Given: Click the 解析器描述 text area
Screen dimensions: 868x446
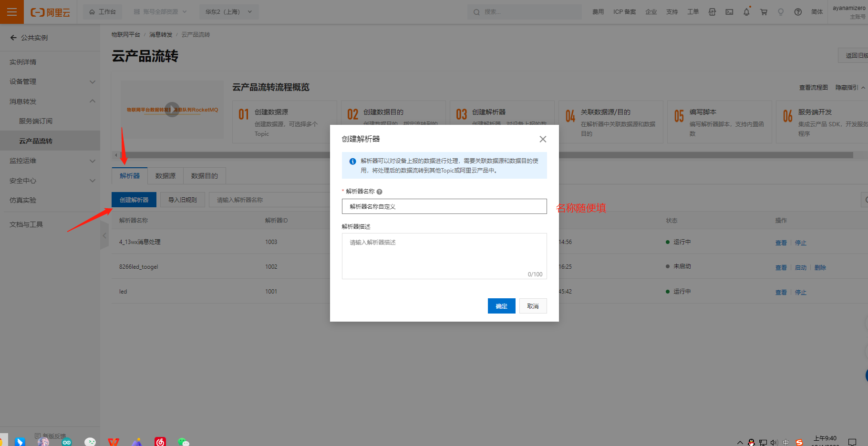Looking at the screenshot, I should [x=444, y=255].
